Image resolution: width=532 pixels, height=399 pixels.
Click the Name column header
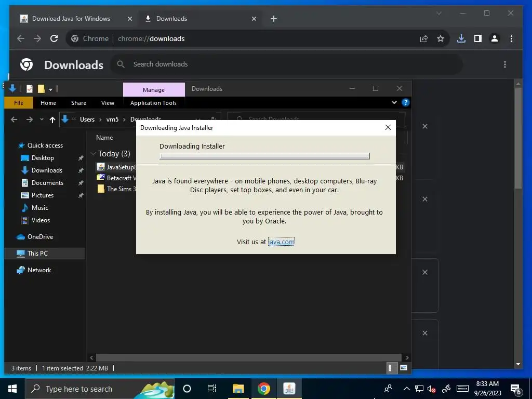tap(104, 137)
